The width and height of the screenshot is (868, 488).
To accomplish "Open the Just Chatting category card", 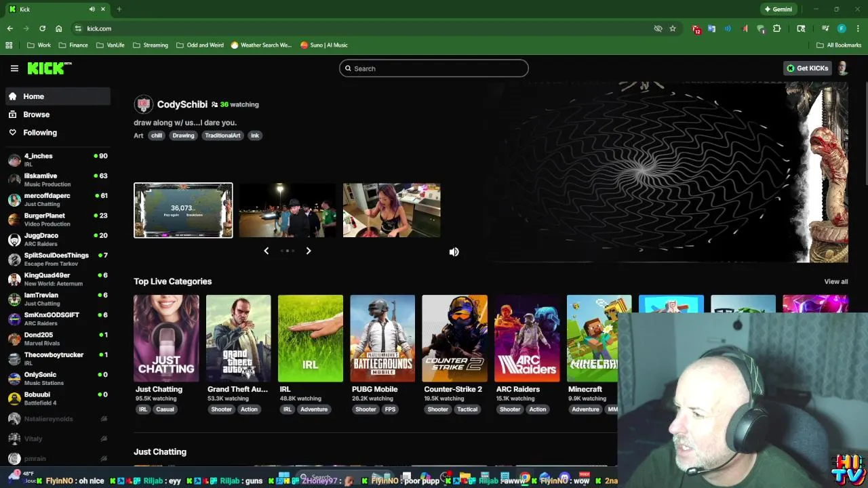I will click(x=166, y=338).
